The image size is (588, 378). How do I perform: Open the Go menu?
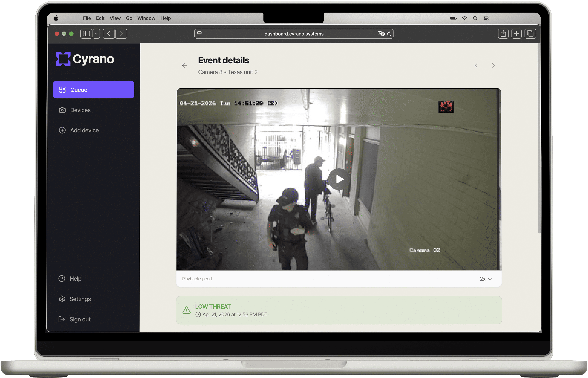pyautogui.click(x=129, y=18)
